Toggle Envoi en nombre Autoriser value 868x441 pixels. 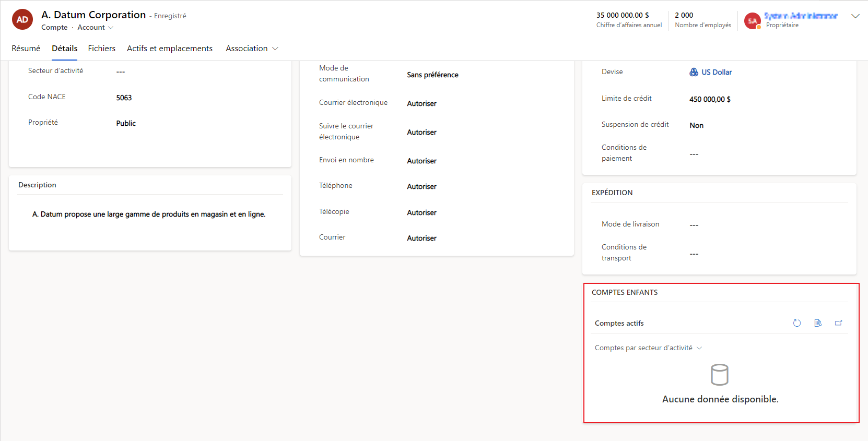pos(422,161)
